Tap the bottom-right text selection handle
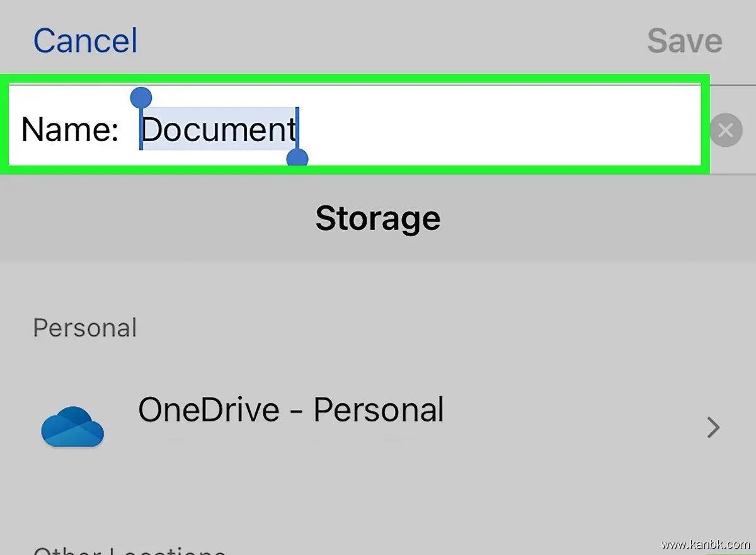Viewport: 756px width, 555px height. coord(297,159)
